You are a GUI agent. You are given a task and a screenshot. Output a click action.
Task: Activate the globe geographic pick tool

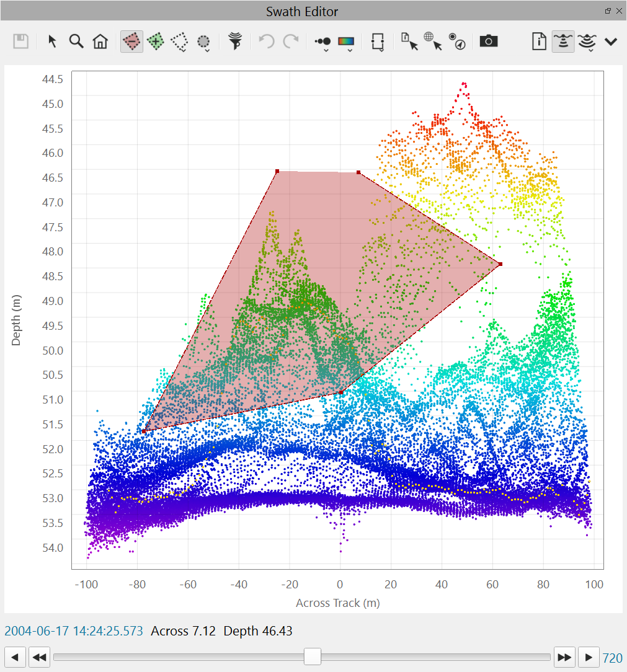pyautogui.click(x=432, y=41)
